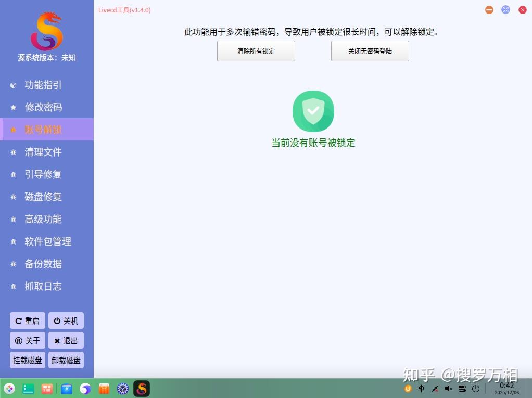Open the file manager taskbar icon
Screen dimensions: 532x398
pos(28,389)
